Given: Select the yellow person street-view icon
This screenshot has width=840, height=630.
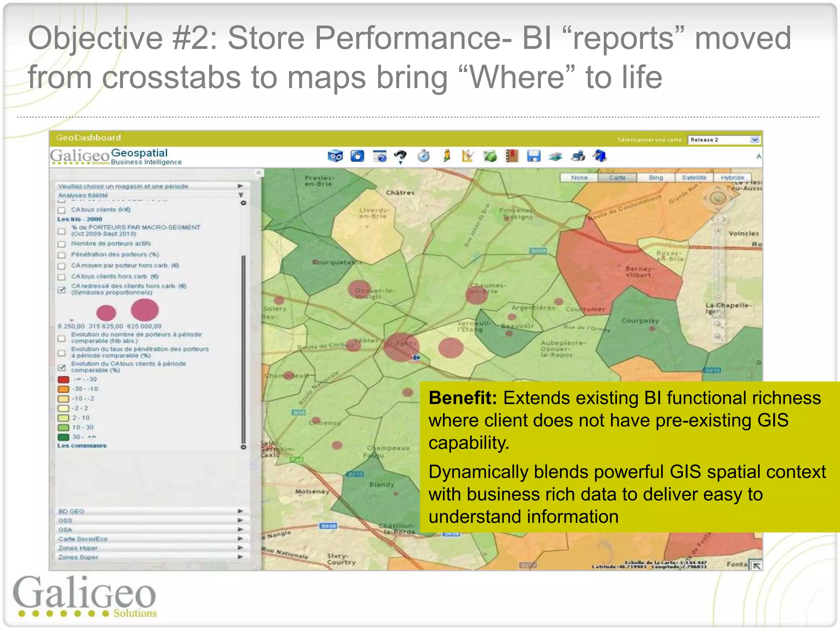Looking at the screenshot, I should [447, 156].
